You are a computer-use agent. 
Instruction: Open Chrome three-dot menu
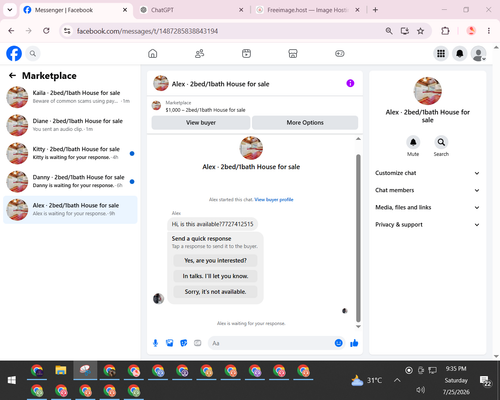(489, 31)
